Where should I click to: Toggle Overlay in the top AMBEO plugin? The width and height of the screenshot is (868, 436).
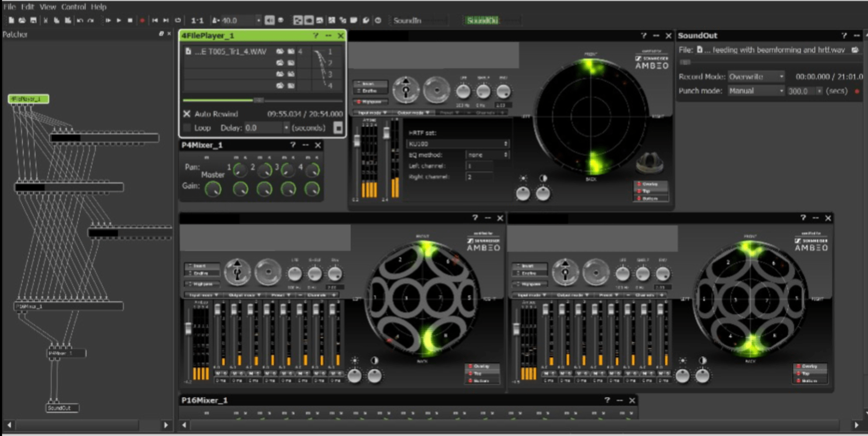point(651,184)
